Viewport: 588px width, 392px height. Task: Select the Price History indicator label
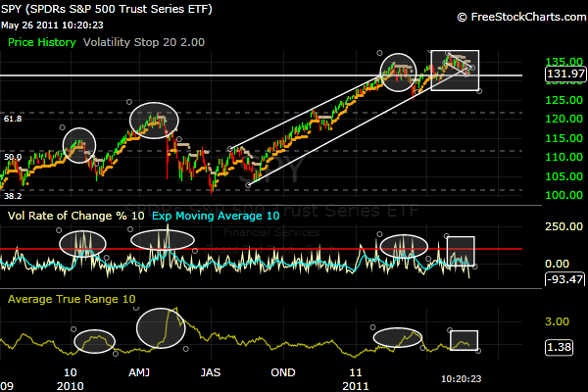click(42, 43)
